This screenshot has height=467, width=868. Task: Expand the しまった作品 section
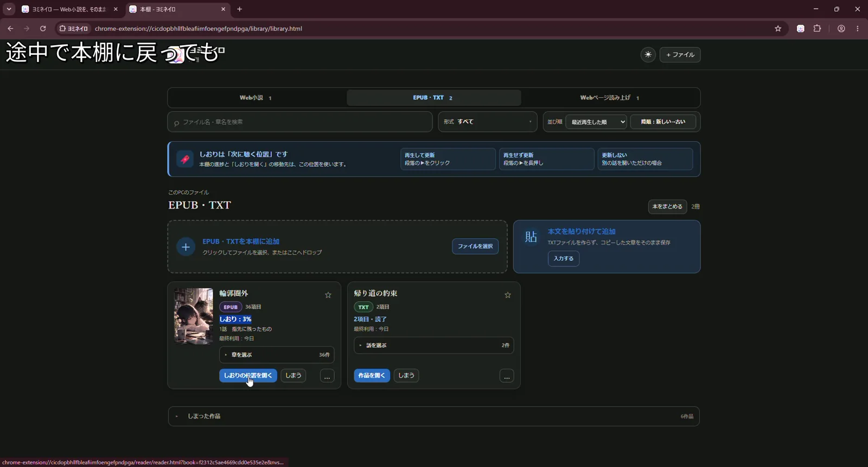(433, 416)
